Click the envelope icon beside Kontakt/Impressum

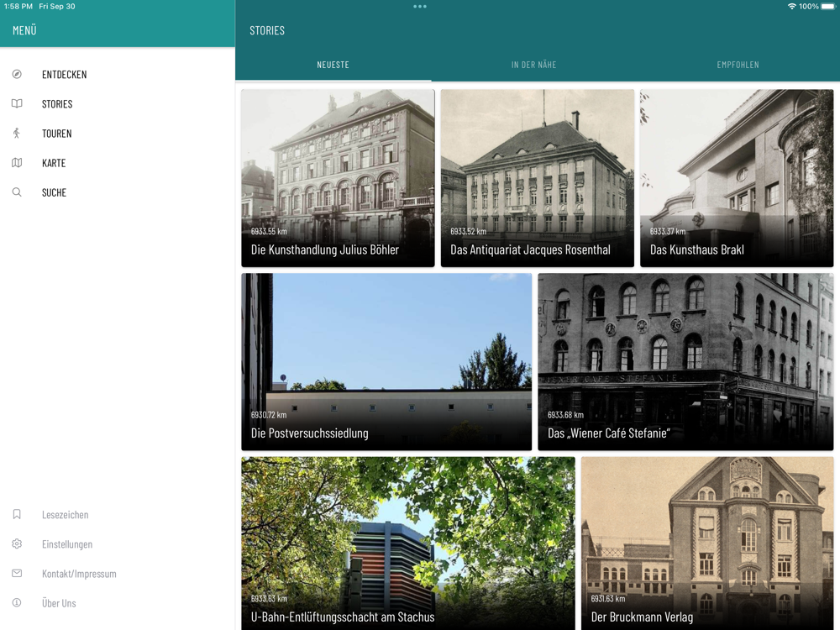17,573
